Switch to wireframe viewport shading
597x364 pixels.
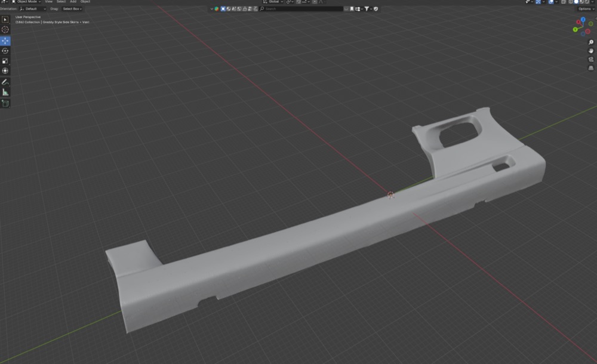click(571, 2)
